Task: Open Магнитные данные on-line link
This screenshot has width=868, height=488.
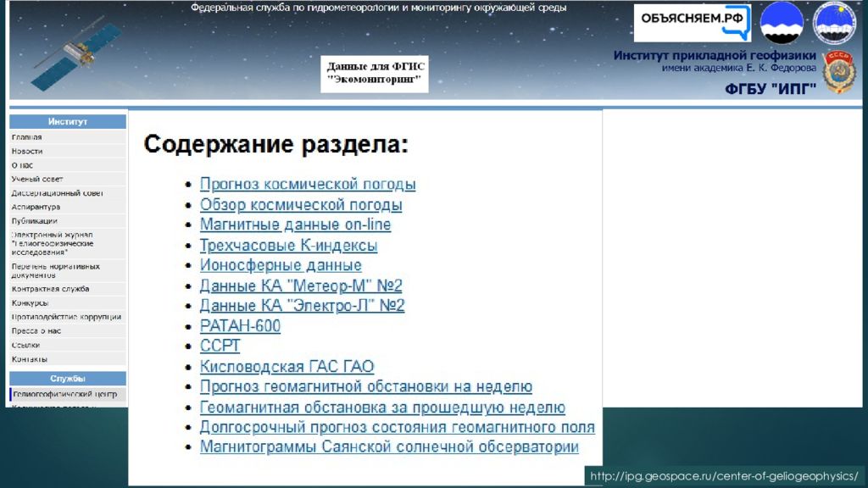Action: click(x=295, y=225)
